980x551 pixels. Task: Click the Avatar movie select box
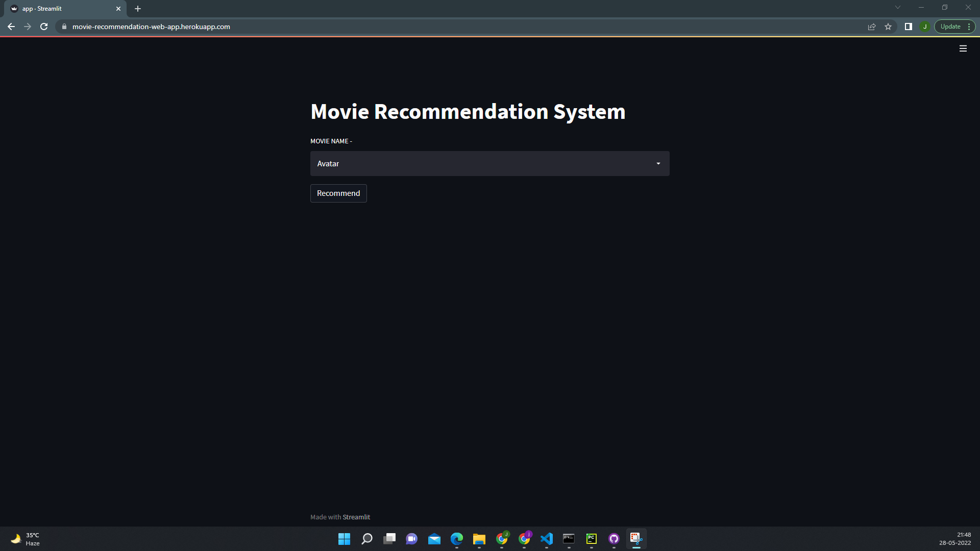(480, 164)
